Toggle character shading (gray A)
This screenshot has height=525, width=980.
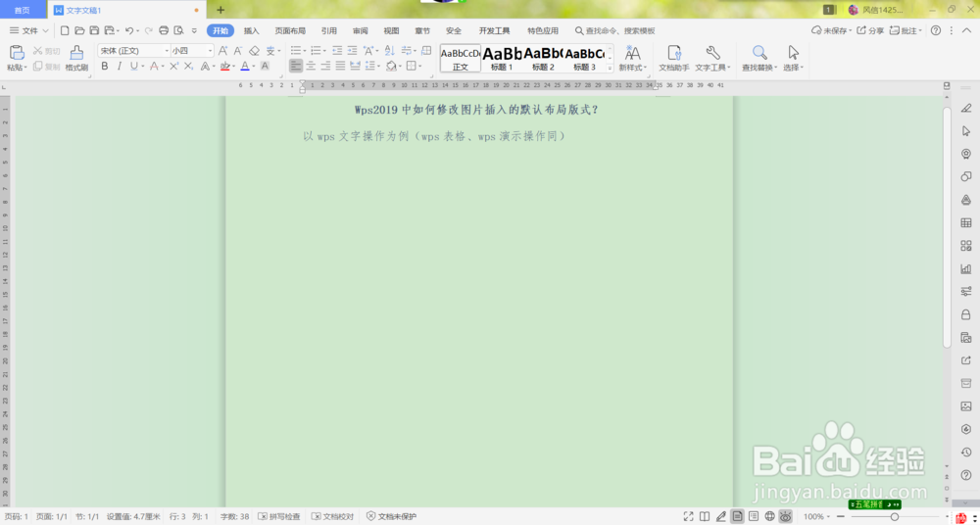point(265,67)
